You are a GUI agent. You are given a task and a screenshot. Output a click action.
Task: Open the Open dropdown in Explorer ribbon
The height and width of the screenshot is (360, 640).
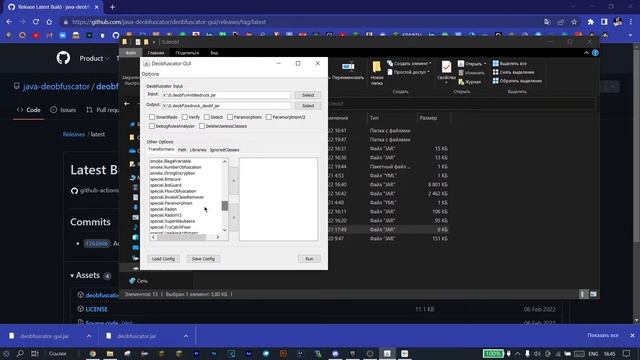tap(472, 64)
